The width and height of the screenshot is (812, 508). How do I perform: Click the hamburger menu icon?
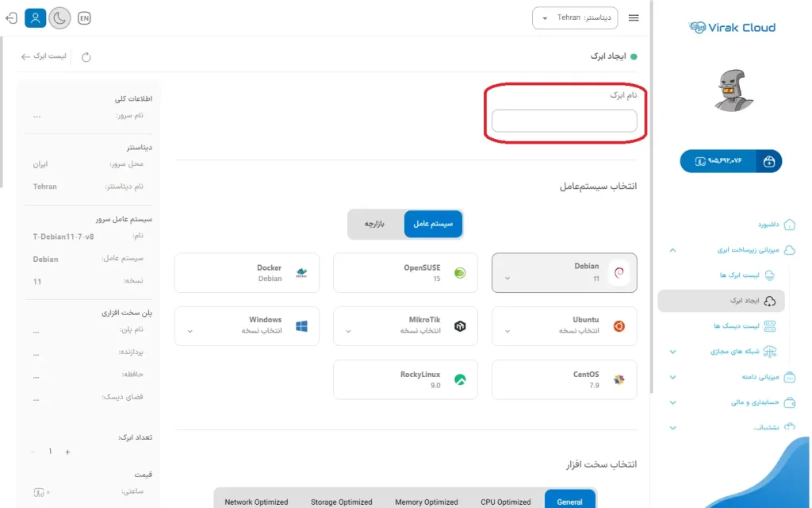(634, 17)
